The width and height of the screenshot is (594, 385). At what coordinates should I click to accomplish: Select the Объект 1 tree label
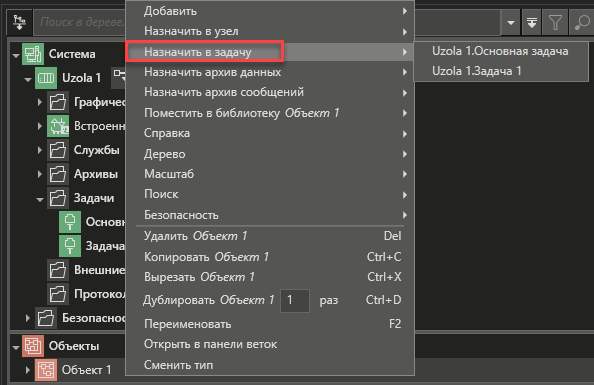[x=87, y=369]
